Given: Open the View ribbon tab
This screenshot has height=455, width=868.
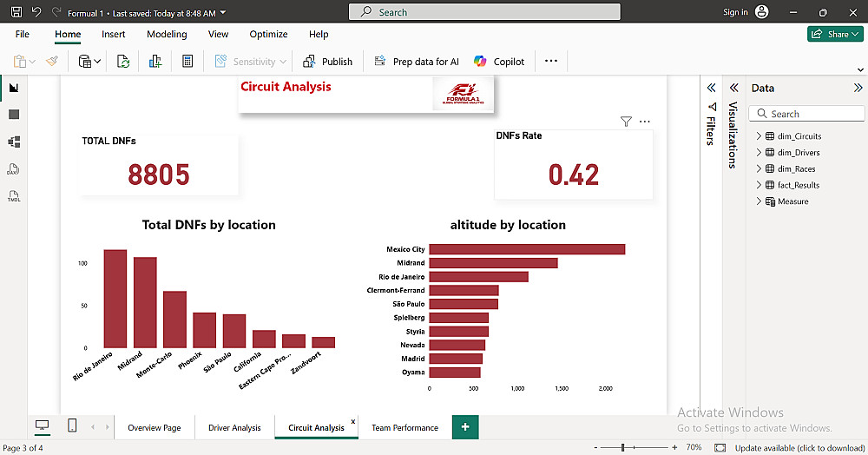Looking at the screenshot, I should pos(218,35).
